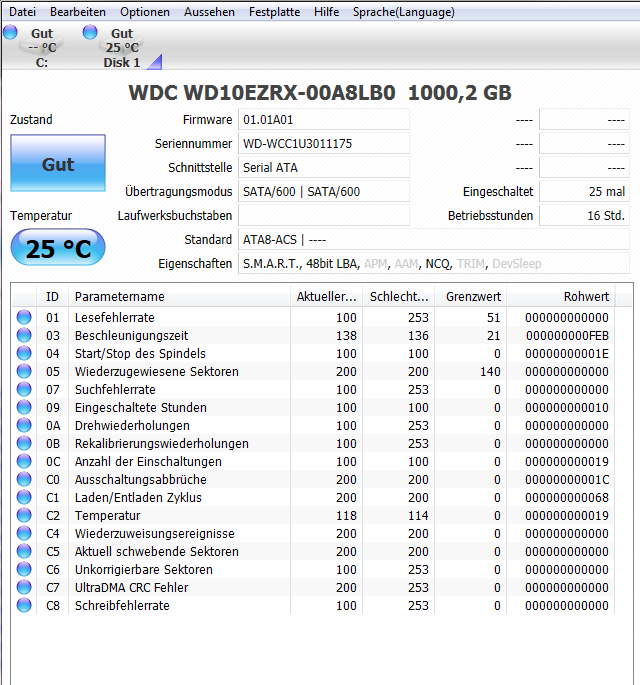
Task: Click the Gut health status button
Action: (x=58, y=163)
